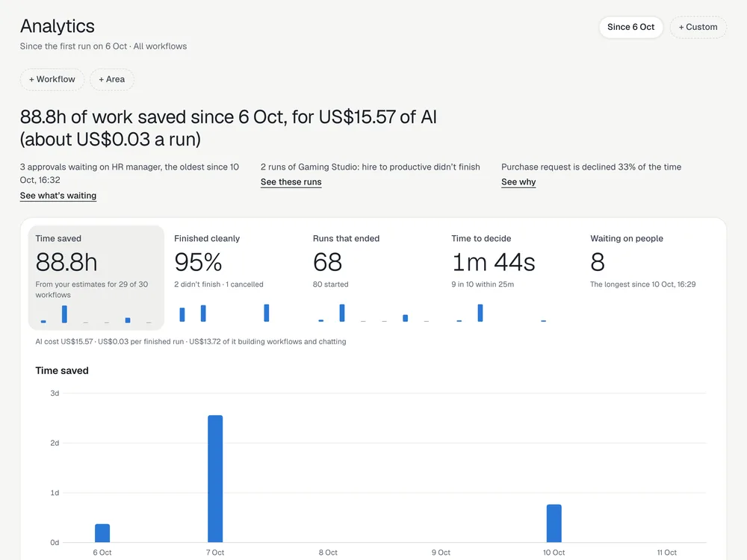Open the See why link
The width and height of the screenshot is (747, 560).
(518, 182)
